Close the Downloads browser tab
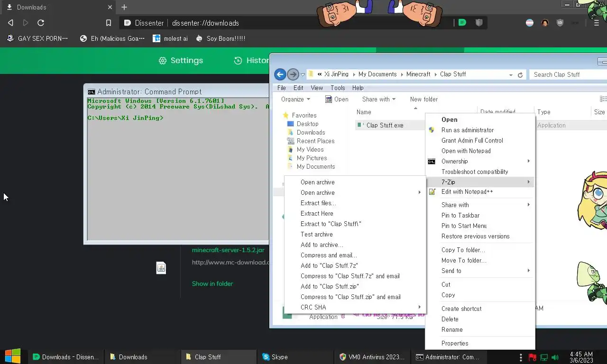 (110, 7)
